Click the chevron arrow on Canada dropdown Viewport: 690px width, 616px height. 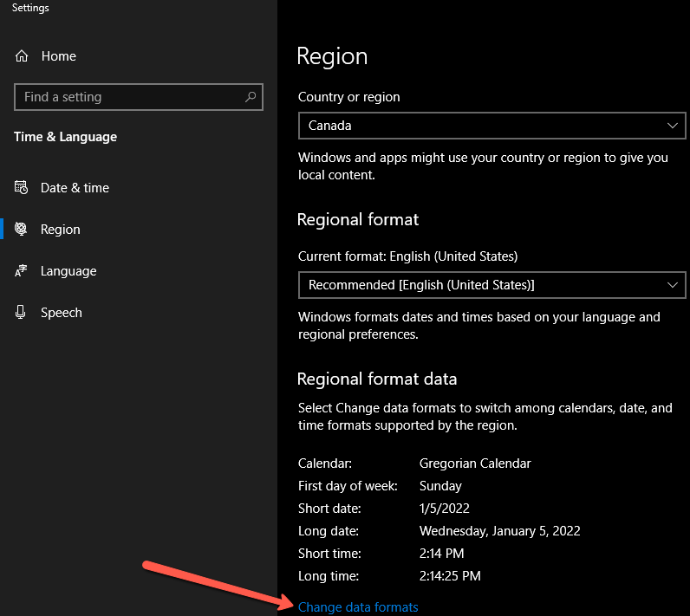[673, 126]
